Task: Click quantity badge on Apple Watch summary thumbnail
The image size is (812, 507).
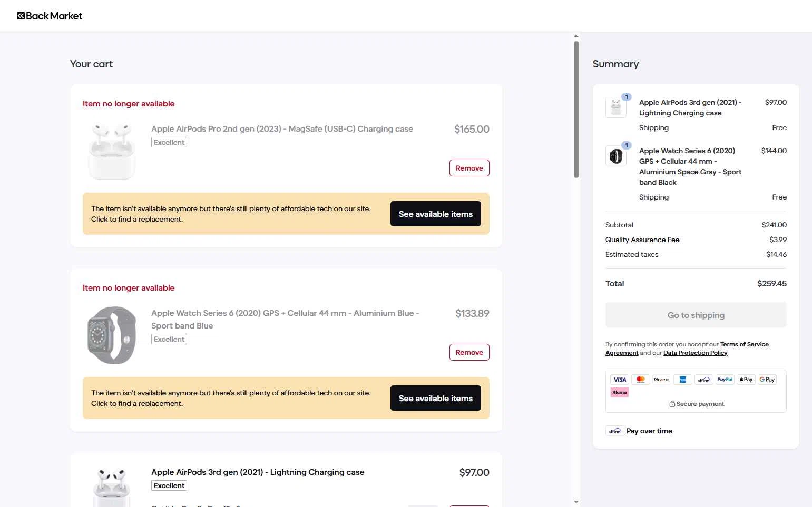Action: click(627, 145)
